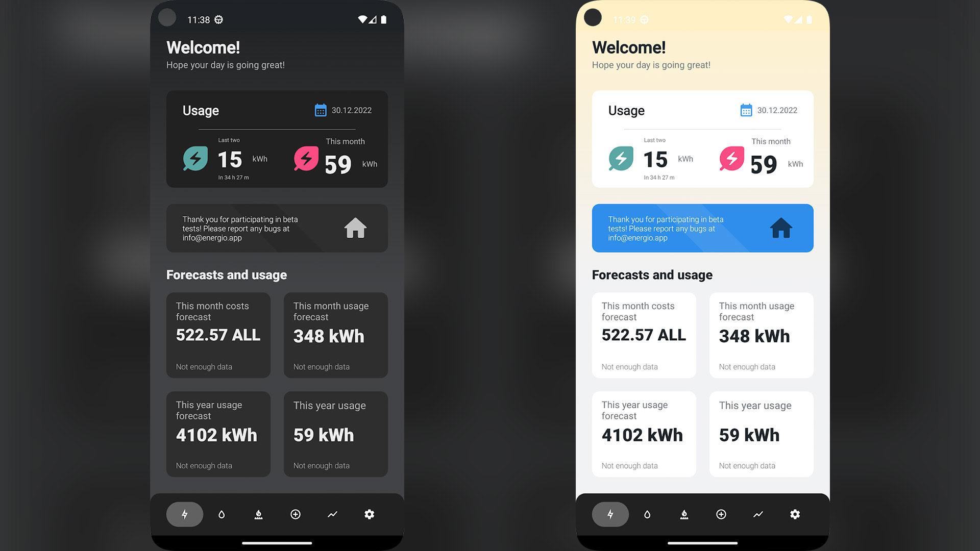Tap the pink lightning bolt this month icon
Viewport: 980px width, 551px height.
(306, 158)
